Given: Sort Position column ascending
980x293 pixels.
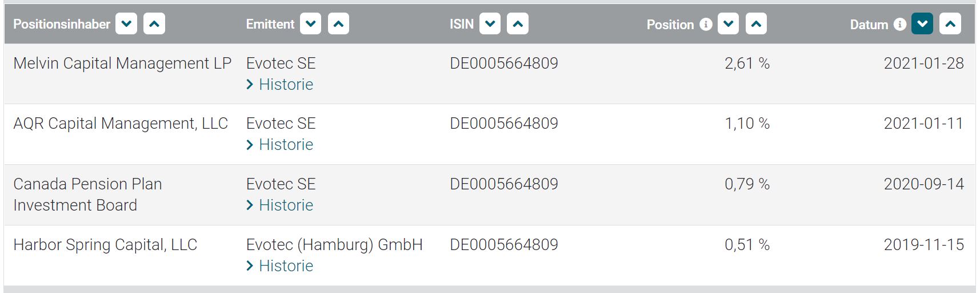Looking at the screenshot, I should [756, 24].
